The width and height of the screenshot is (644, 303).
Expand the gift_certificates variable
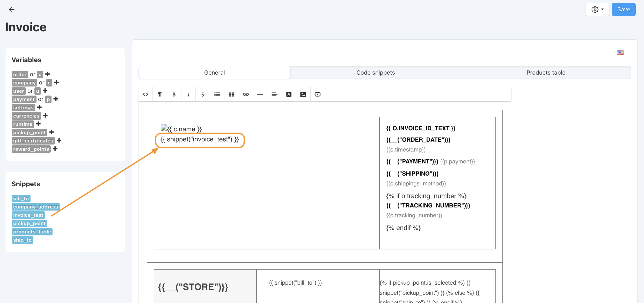(59, 140)
